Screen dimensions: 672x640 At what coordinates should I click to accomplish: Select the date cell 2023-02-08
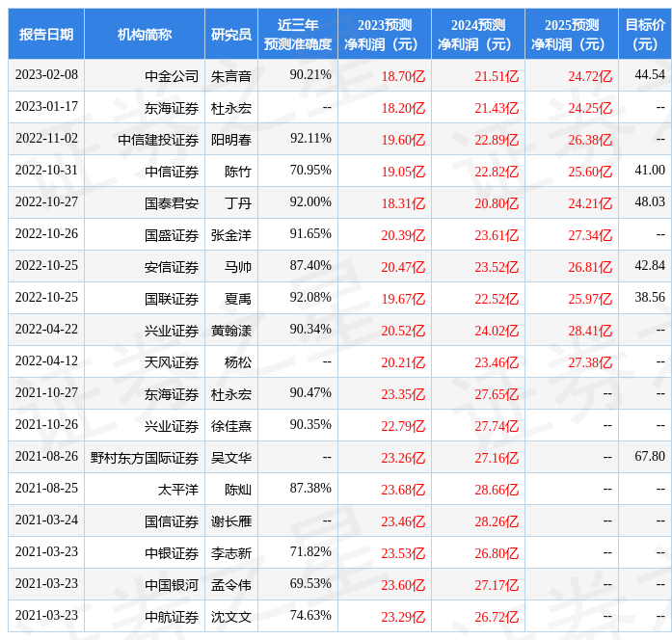(46, 75)
